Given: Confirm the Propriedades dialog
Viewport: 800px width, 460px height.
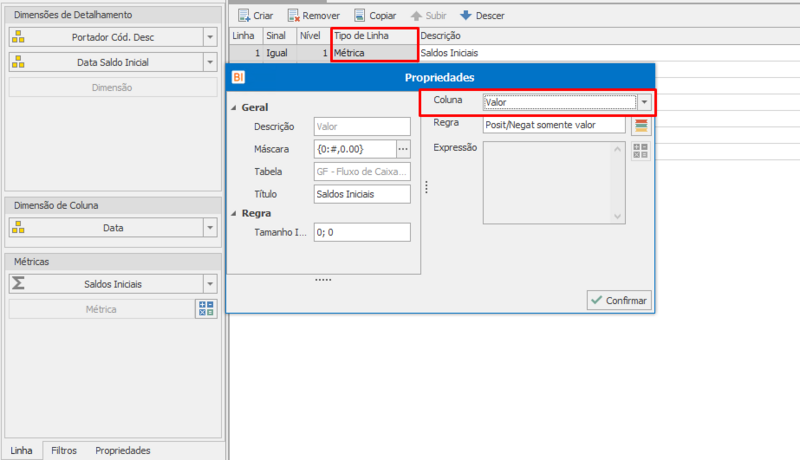Looking at the screenshot, I should click(619, 300).
